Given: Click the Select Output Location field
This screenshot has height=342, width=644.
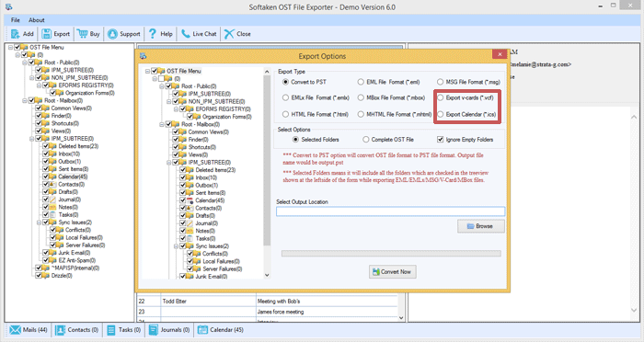Looking at the screenshot, I should pyautogui.click(x=391, y=211).
